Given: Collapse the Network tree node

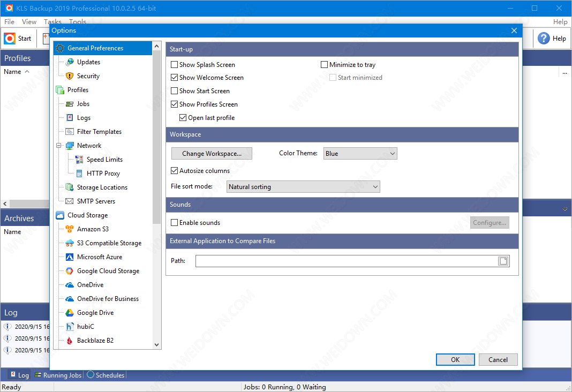Looking at the screenshot, I should click(x=59, y=146).
